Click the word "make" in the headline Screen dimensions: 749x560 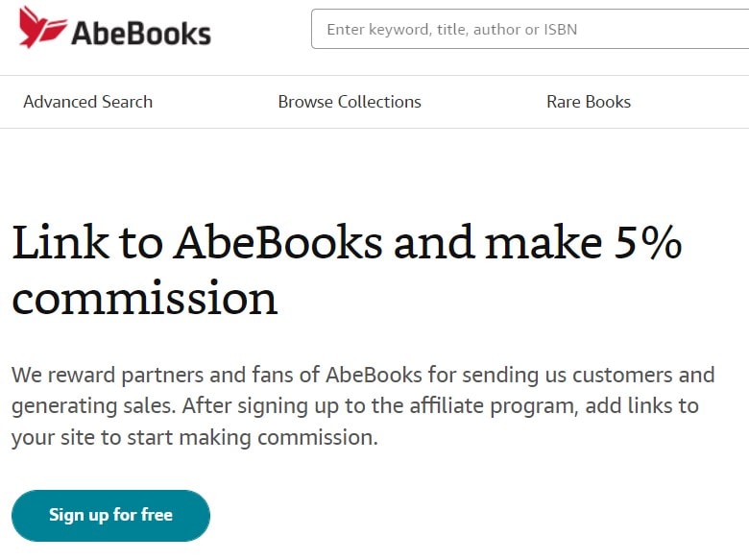540,243
